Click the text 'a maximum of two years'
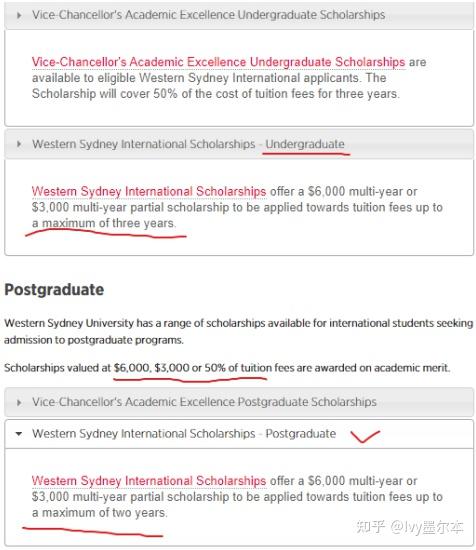The width and height of the screenshot is (476, 550). pyautogui.click(x=99, y=512)
